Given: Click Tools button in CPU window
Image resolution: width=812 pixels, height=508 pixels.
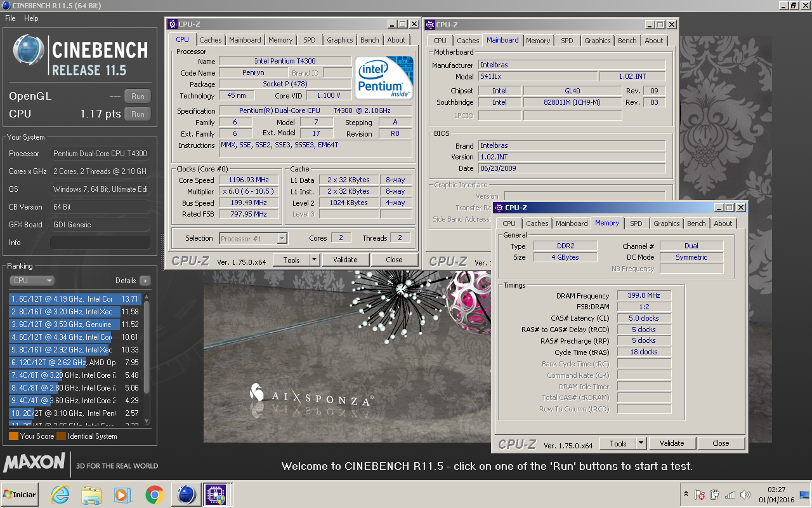Looking at the screenshot, I should (x=291, y=260).
